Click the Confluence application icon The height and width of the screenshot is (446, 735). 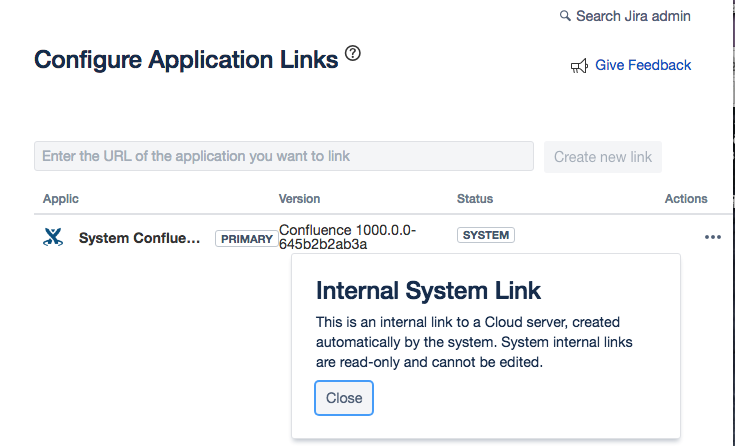[x=53, y=238]
